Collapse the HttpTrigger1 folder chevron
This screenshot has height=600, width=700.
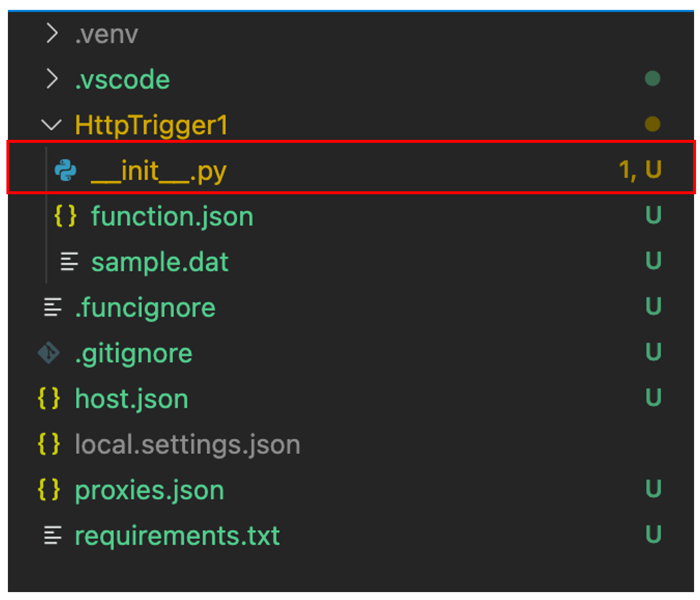[x=51, y=125]
